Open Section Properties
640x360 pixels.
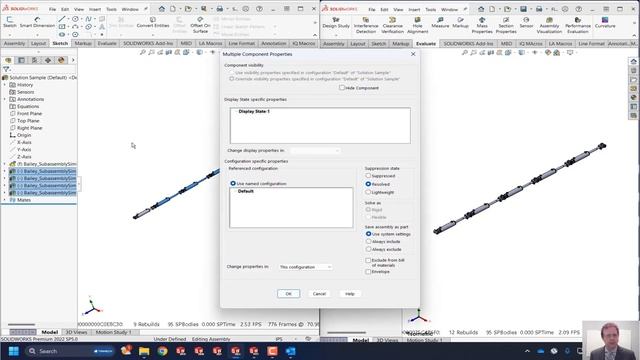[x=506, y=25]
